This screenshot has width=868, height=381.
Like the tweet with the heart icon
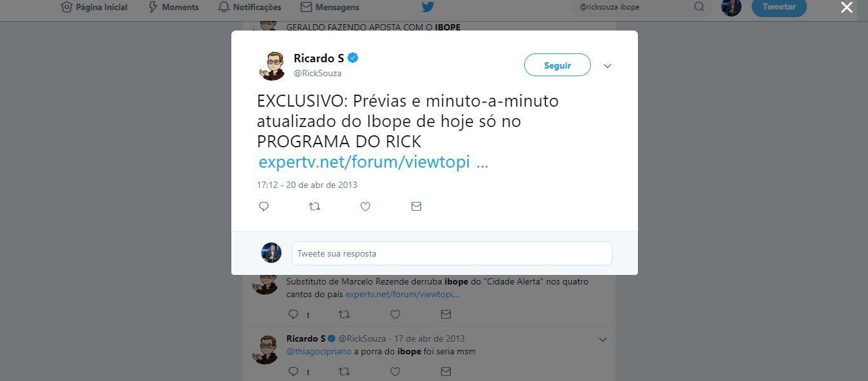[365, 206]
